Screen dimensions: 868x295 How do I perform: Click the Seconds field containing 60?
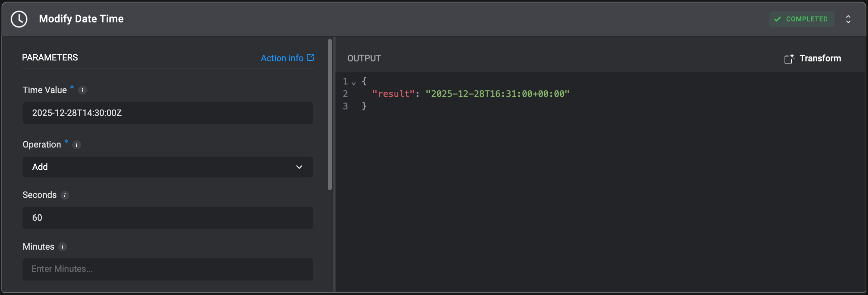coord(168,218)
